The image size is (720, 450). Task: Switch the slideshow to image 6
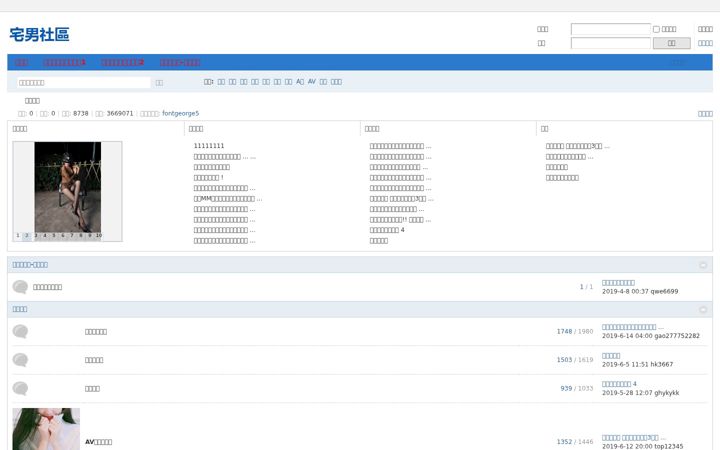[63, 236]
